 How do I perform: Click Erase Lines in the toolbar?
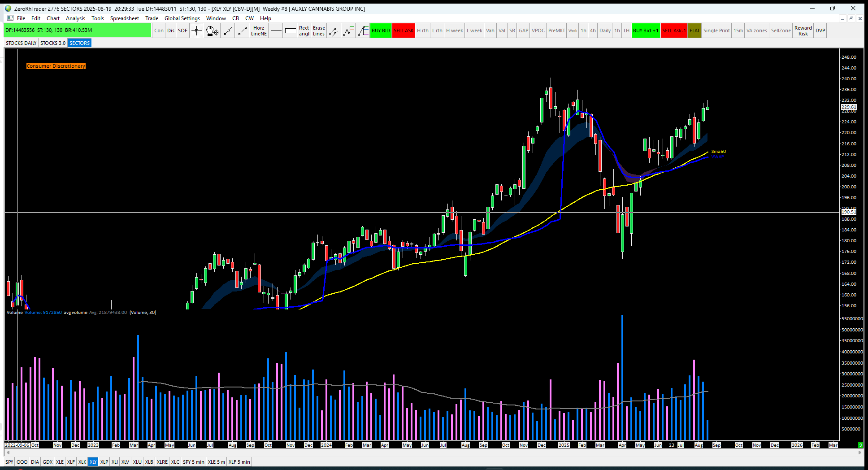pyautogui.click(x=319, y=30)
